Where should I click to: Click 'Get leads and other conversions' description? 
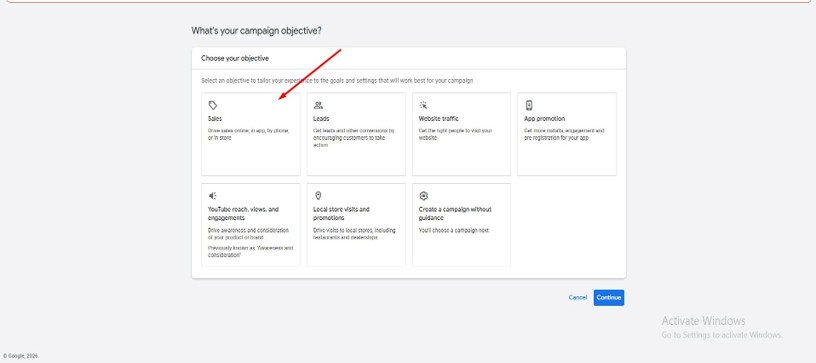pyautogui.click(x=354, y=138)
